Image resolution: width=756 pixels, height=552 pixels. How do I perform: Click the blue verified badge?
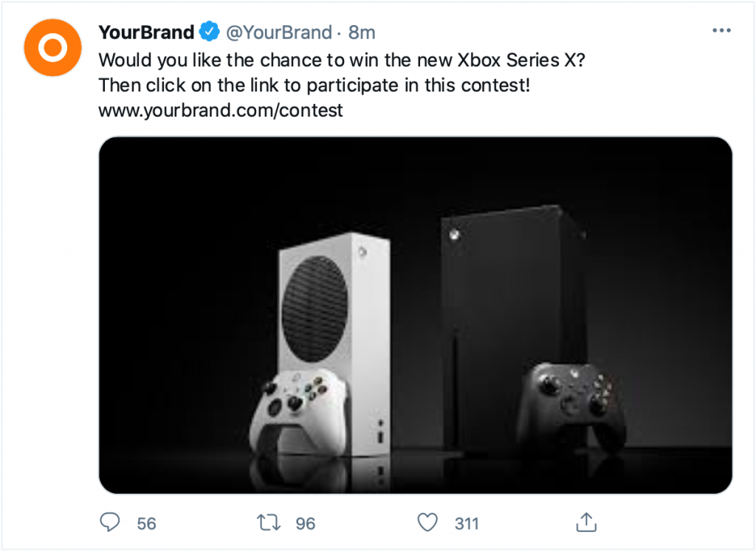(x=209, y=32)
